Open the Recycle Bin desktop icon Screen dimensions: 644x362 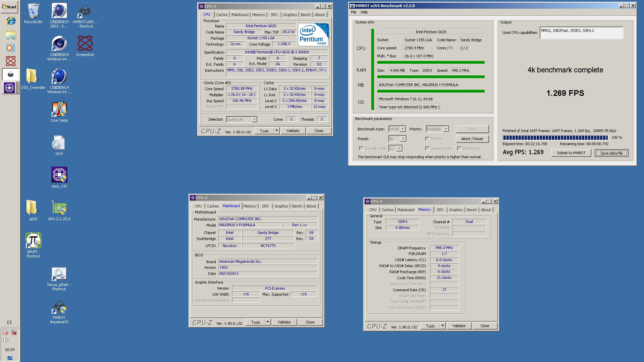33,13
